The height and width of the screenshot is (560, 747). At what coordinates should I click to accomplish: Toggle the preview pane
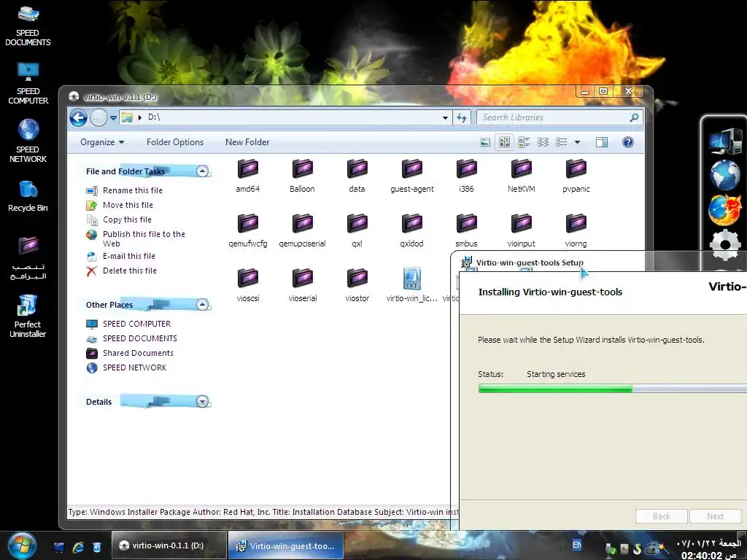(602, 142)
